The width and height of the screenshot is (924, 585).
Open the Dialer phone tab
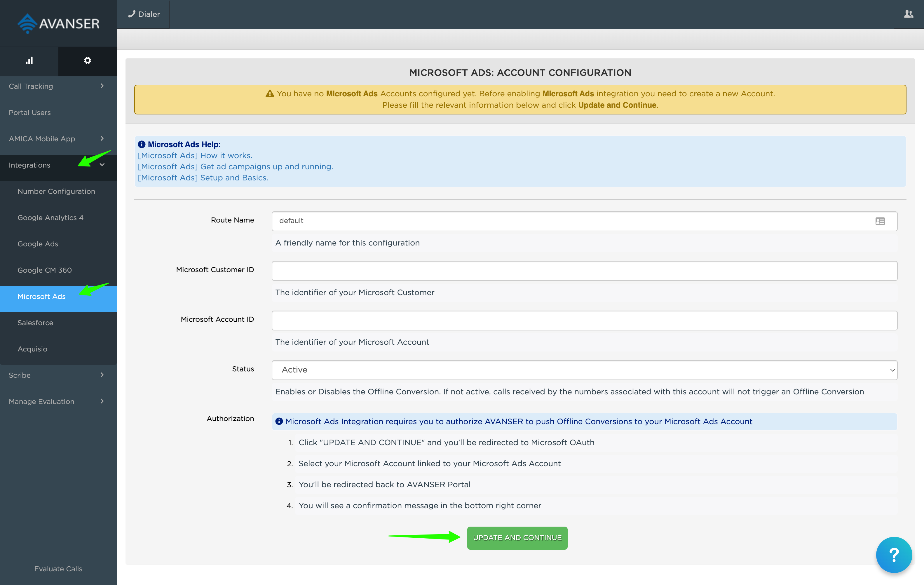point(144,14)
